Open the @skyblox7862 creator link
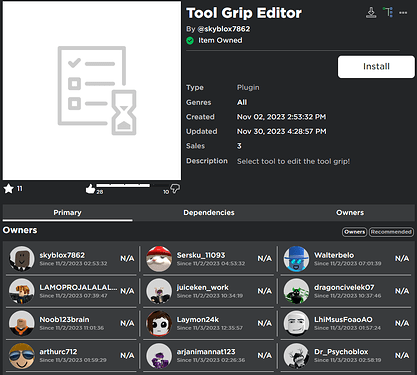This screenshot has width=417, height=375. (224, 29)
